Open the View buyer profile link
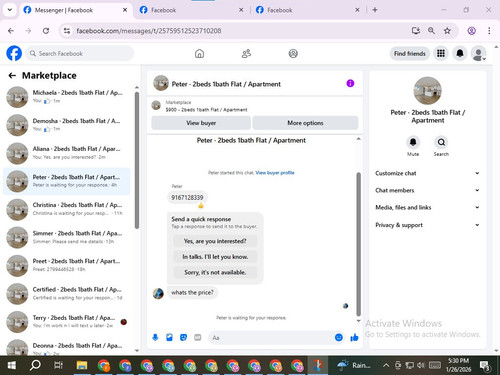The image size is (500, 375). 275,173
